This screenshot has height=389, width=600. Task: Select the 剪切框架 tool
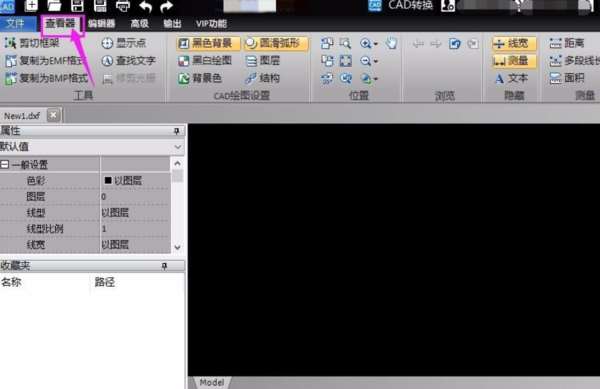tap(33, 43)
